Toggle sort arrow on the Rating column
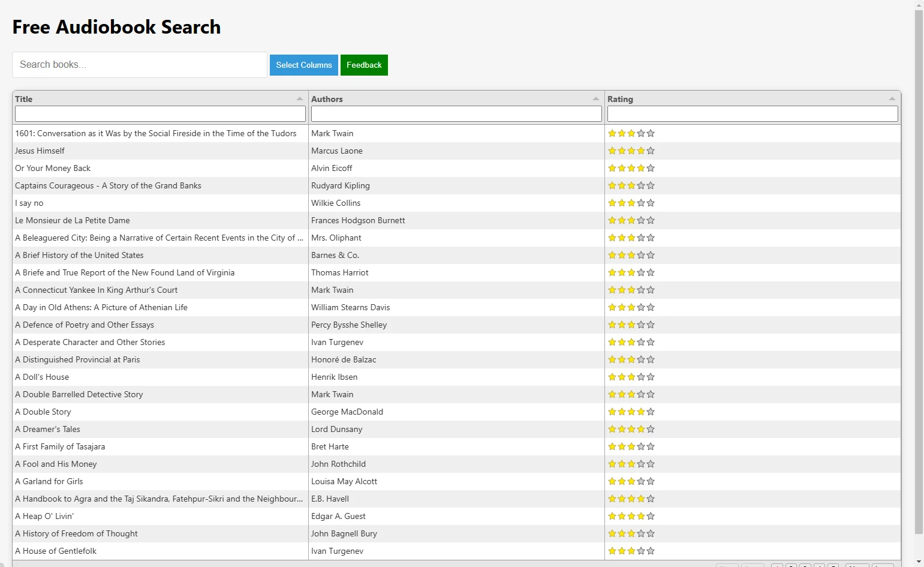Viewport: 924px width, 567px height. [x=892, y=99]
